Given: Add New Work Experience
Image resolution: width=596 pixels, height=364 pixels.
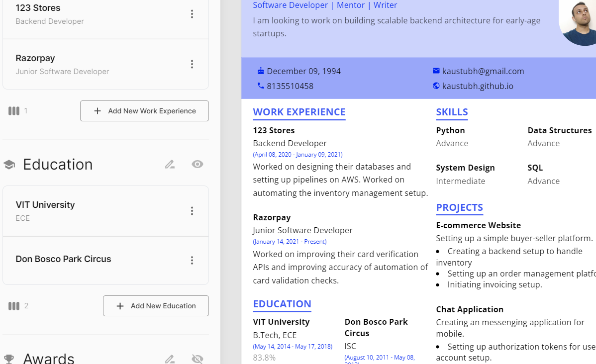Looking at the screenshot, I should click(x=144, y=111).
